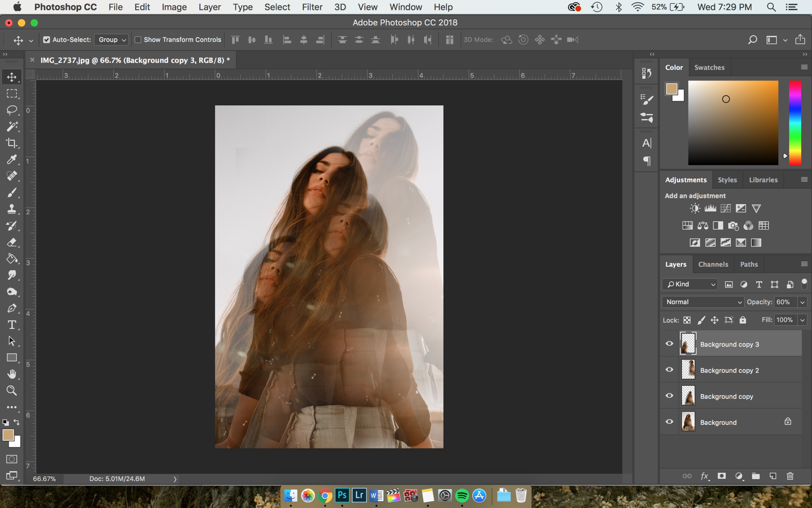Hide the Background copy 2 layer

tap(669, 370)
